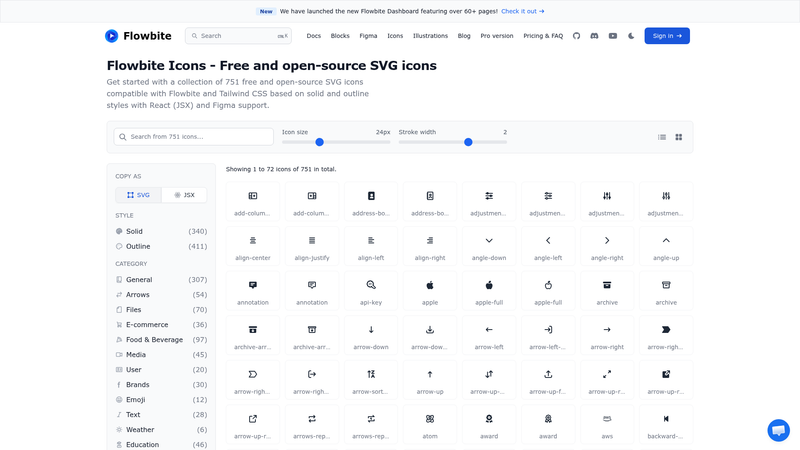Open Pricing & FAQ link

(x=543, y=36)
